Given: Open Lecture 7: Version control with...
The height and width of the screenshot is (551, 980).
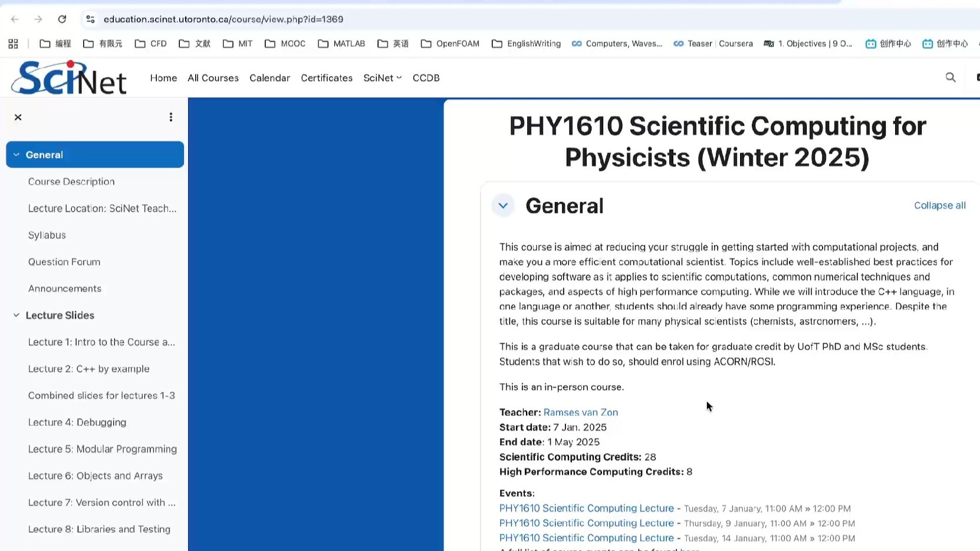Looking at the screenshot, I should (102, 503).
